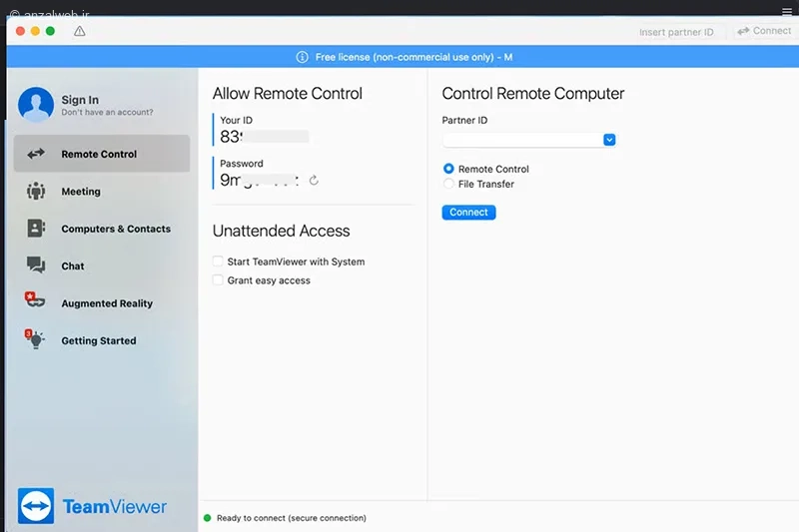Click the toolbar Connect button at top right
799x532 pixels.
coord(764,31)
